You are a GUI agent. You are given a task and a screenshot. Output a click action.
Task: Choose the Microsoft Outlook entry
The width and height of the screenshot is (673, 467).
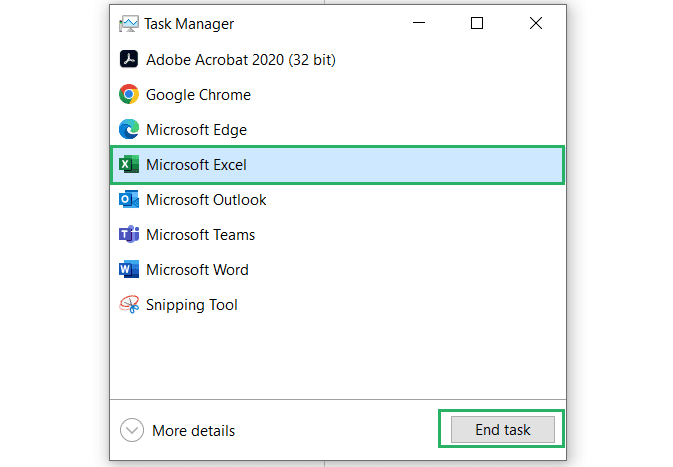[x=338, y=200]
